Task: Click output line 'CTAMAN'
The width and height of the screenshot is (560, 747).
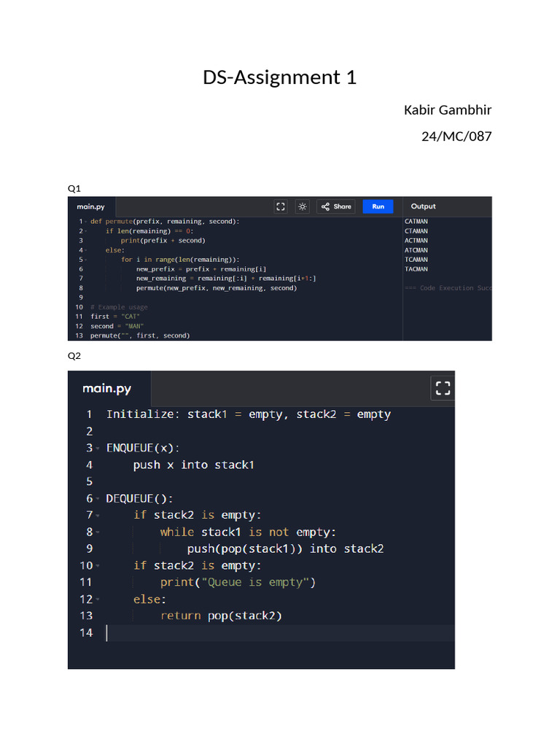Action: (416, 231)
